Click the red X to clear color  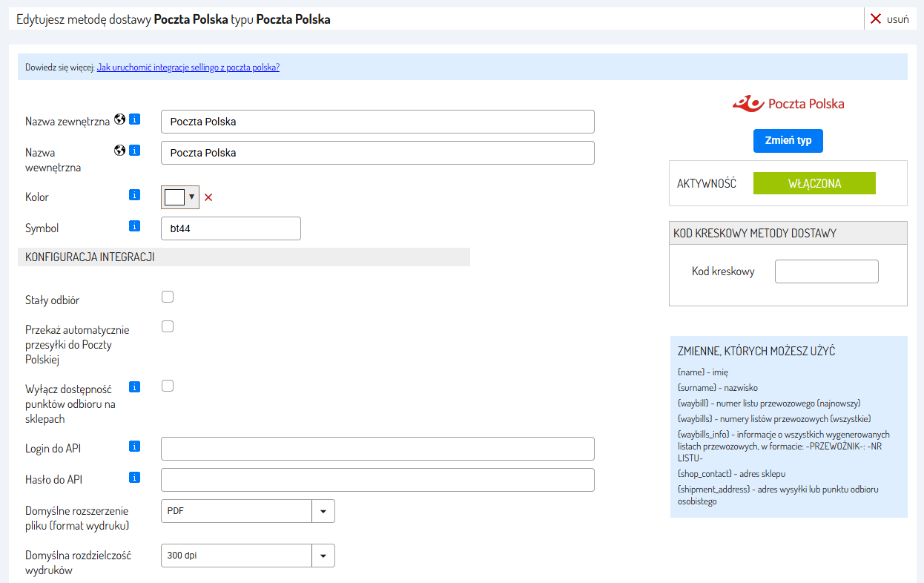point(208,197)
